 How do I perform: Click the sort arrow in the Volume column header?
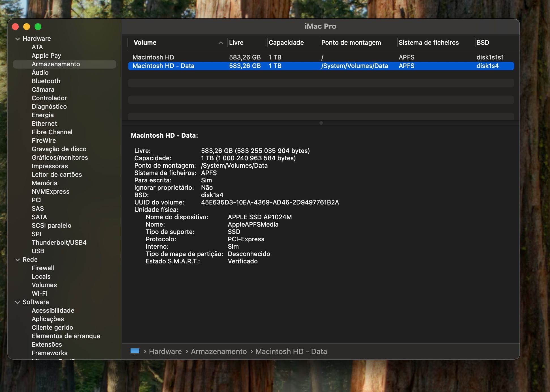point(221,43)
